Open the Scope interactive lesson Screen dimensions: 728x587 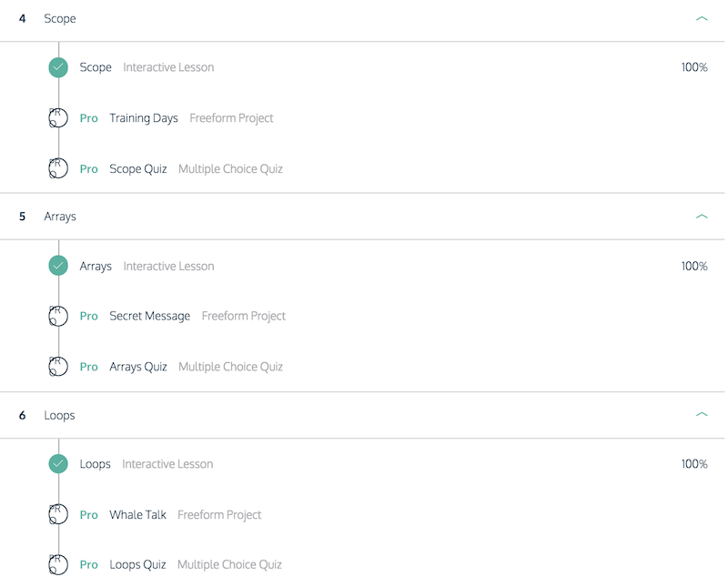pyautogui.click(x=96, y=67)
